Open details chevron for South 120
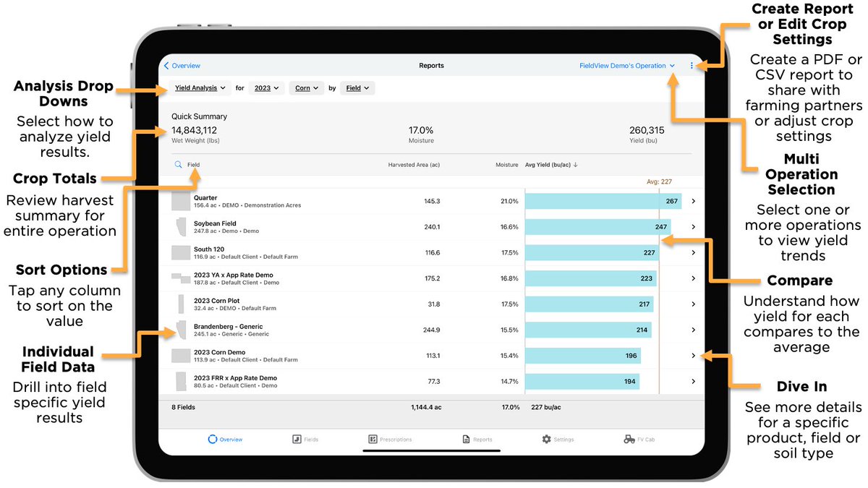Screen dimensions: 868x488 coord(693,253)
